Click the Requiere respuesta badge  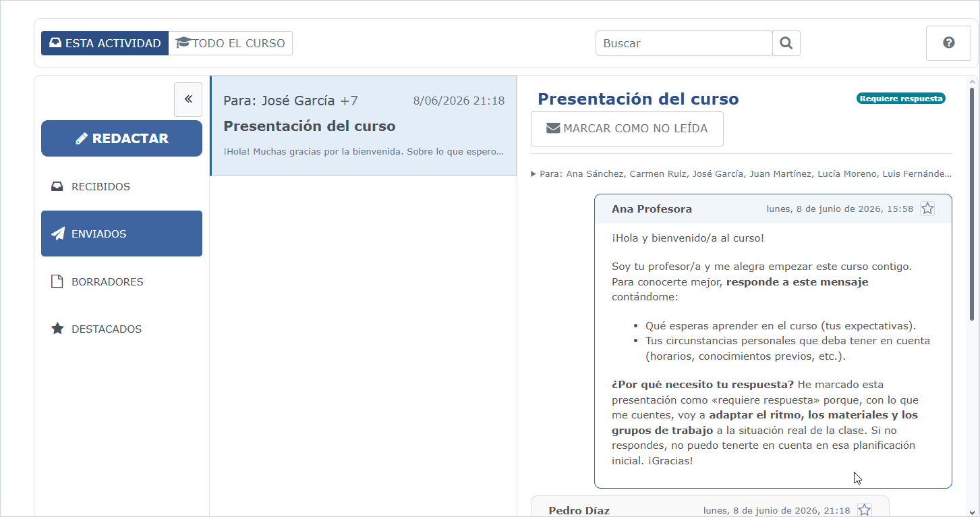[901, 99]
